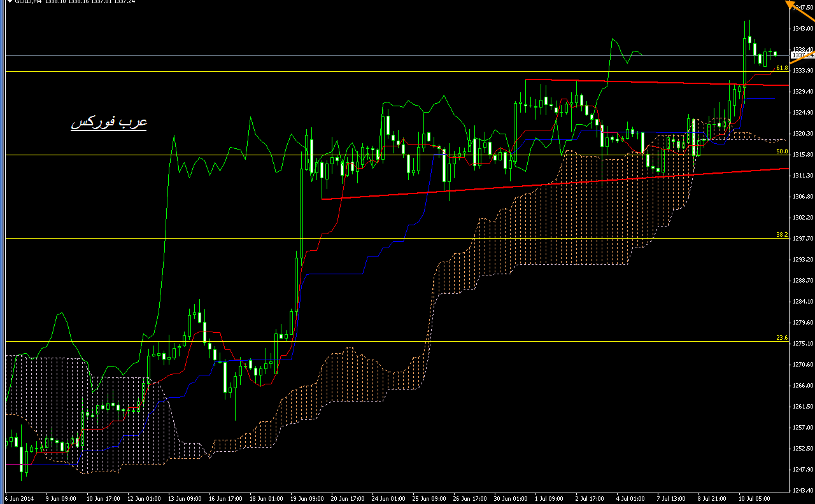The image size is (815, 504).
Task: Click the 18 Jun 01:00 time label
Action: click(267, 499)
